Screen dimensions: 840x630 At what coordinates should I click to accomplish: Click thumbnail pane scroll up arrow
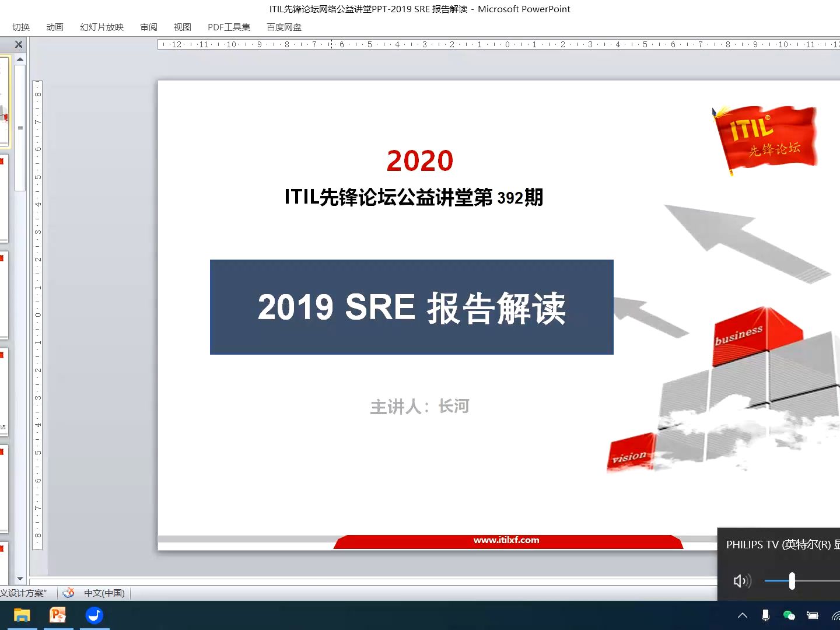pos(20,59)
